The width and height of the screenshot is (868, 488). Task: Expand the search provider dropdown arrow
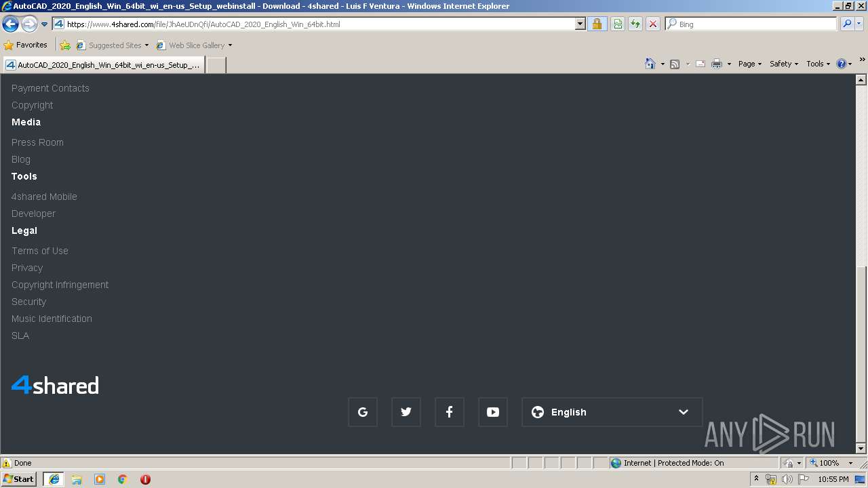859,24
